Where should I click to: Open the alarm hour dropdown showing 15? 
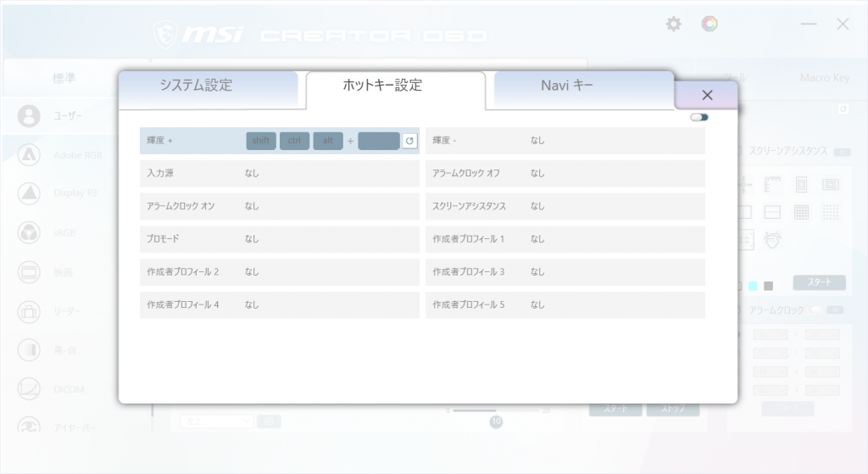pyautogui.click(x=770, y=334)
